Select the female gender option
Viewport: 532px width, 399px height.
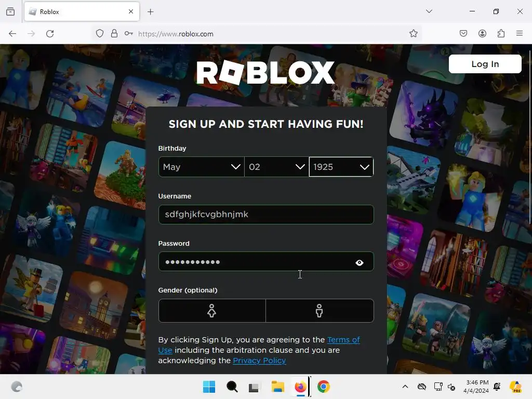tap(212, 311)
